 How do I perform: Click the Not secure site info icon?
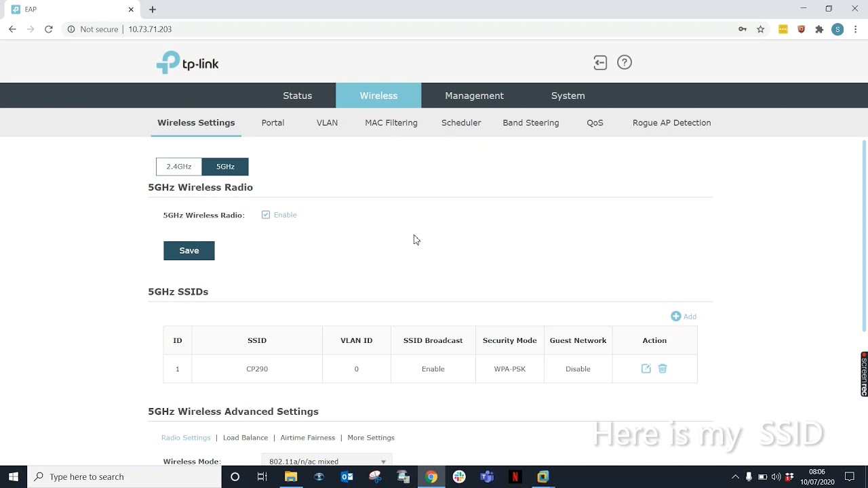[x=71, y=29]
